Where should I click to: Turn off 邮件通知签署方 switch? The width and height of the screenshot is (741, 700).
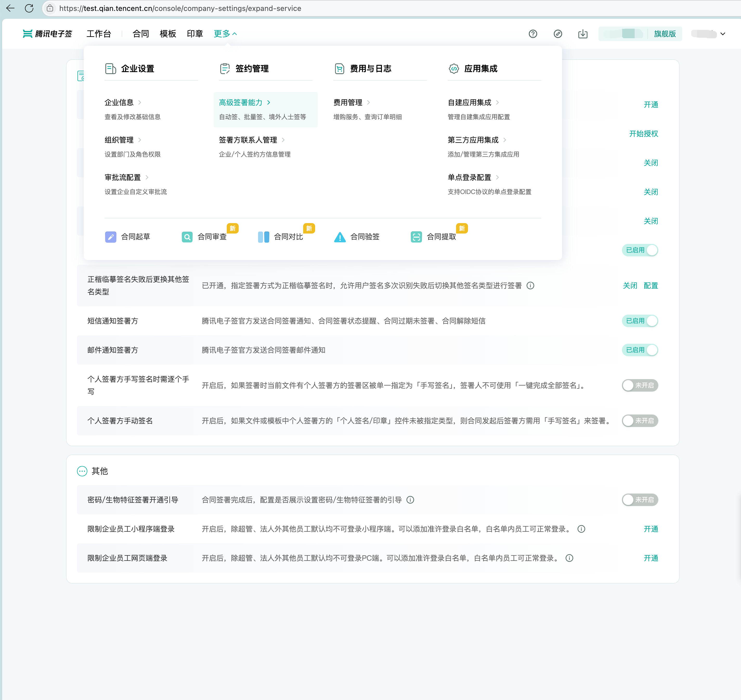point(640,350)
